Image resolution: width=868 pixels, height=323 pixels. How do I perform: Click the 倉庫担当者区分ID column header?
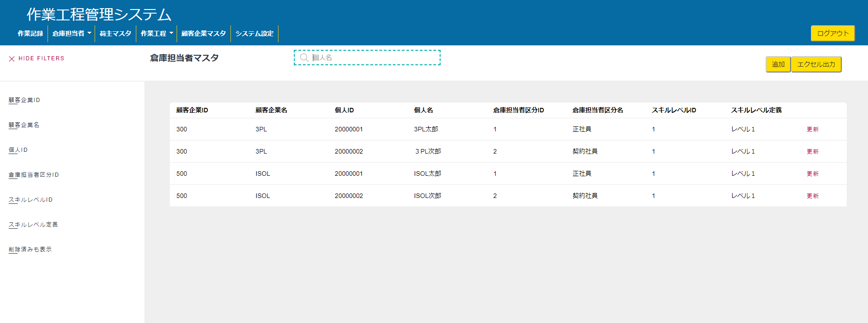(x=519, y=110)
